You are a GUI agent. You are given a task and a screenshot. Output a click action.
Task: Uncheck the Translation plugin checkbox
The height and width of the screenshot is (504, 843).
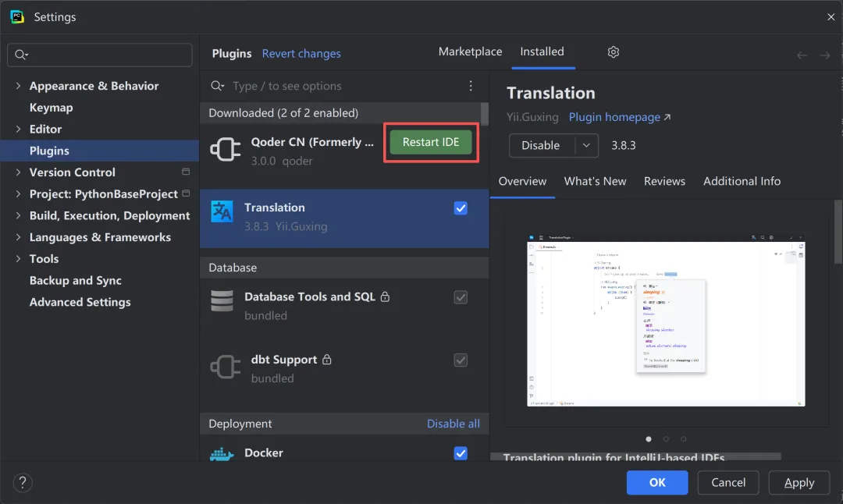click(461, 208)
